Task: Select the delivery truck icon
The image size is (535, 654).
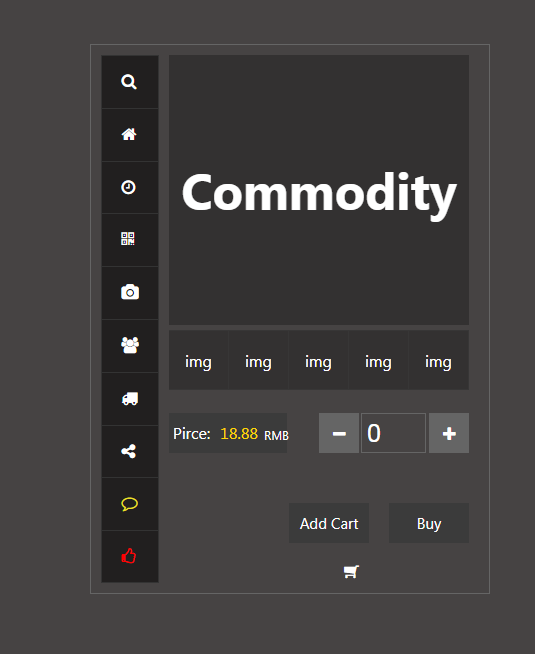Action: click(x=130, y=399)
